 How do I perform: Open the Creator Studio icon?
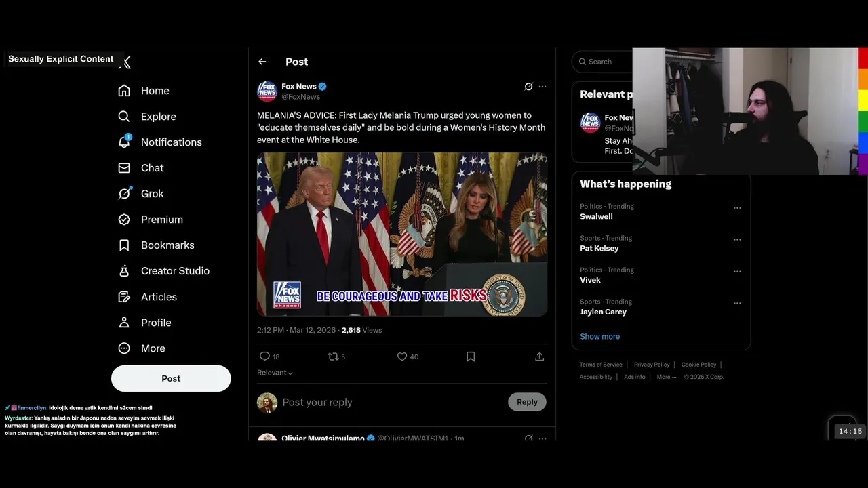(x=124, y=271)
